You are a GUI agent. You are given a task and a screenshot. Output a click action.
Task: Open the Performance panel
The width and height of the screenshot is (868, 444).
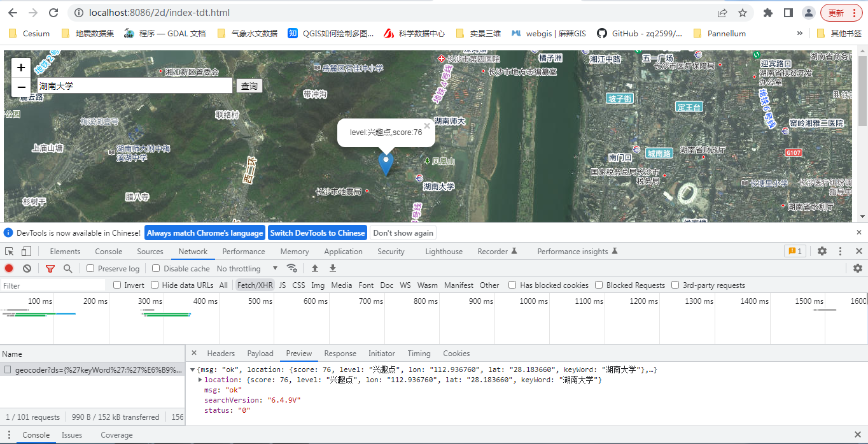244,251
